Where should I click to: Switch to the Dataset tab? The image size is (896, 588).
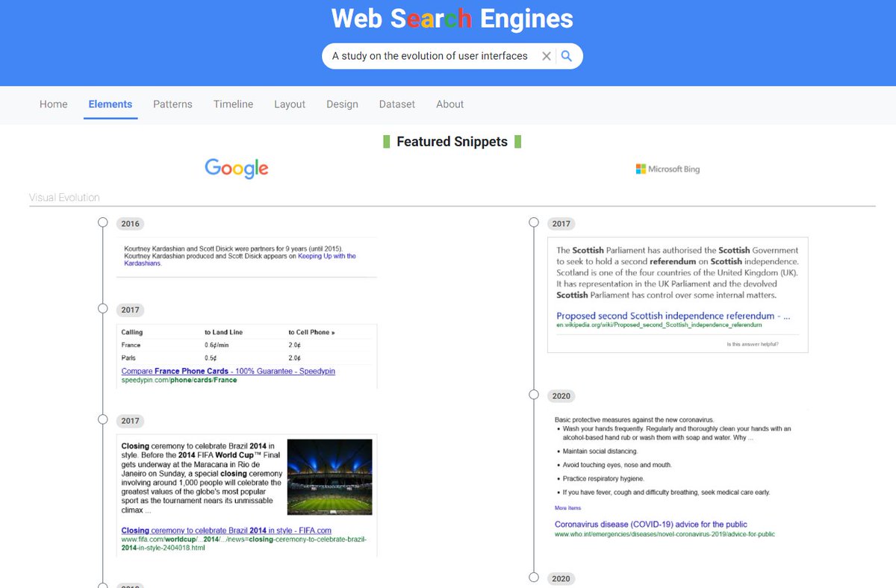397,104
